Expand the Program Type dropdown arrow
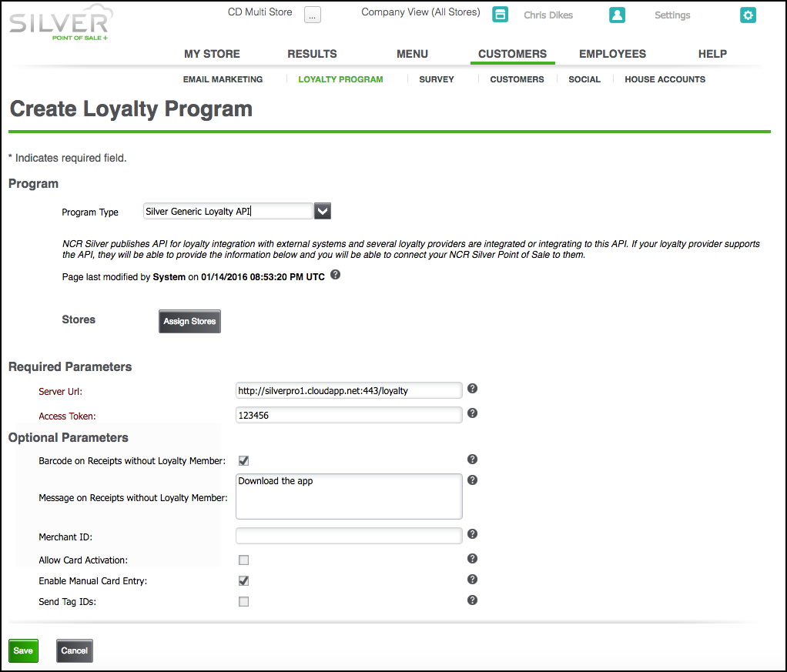 [x=323, y=211]
